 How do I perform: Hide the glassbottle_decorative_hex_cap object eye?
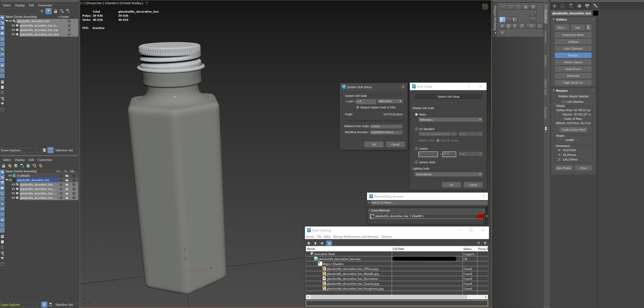(13, 30)
